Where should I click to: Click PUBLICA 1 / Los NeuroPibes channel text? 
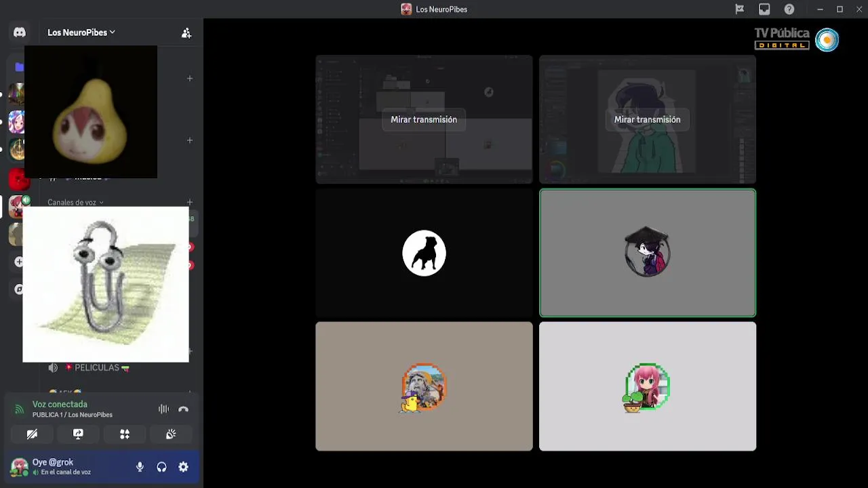[x=73, y=415]
